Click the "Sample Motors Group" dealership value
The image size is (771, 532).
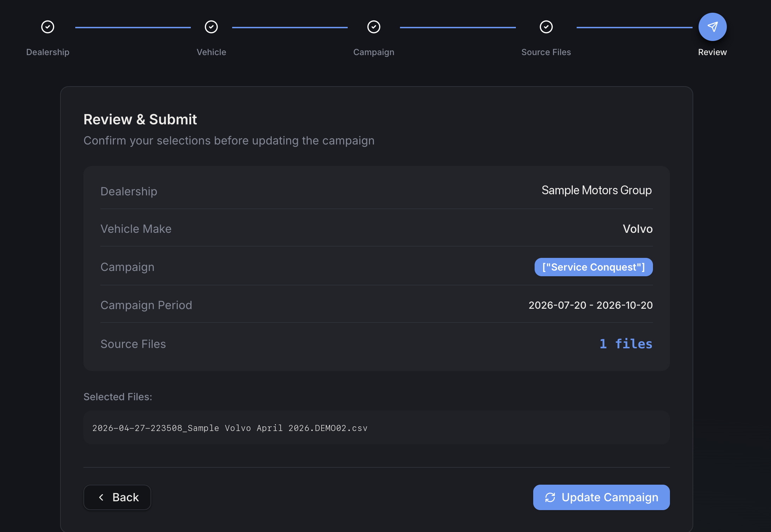(x=597, y=190)
